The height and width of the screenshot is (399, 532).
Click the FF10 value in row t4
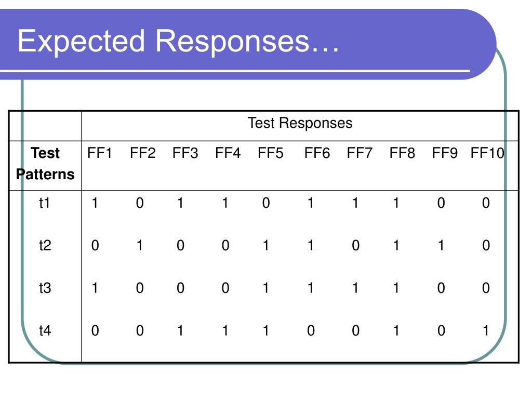[x=486, y=330]
